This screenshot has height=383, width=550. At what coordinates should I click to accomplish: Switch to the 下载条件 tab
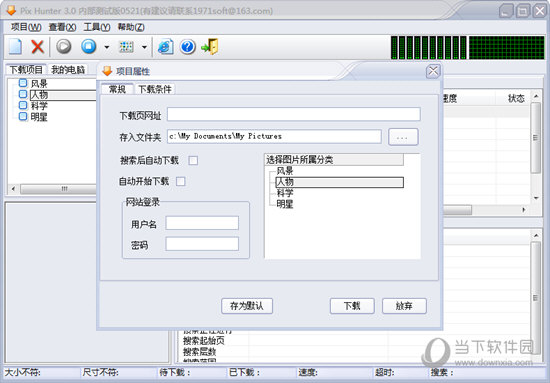point(155,89)
